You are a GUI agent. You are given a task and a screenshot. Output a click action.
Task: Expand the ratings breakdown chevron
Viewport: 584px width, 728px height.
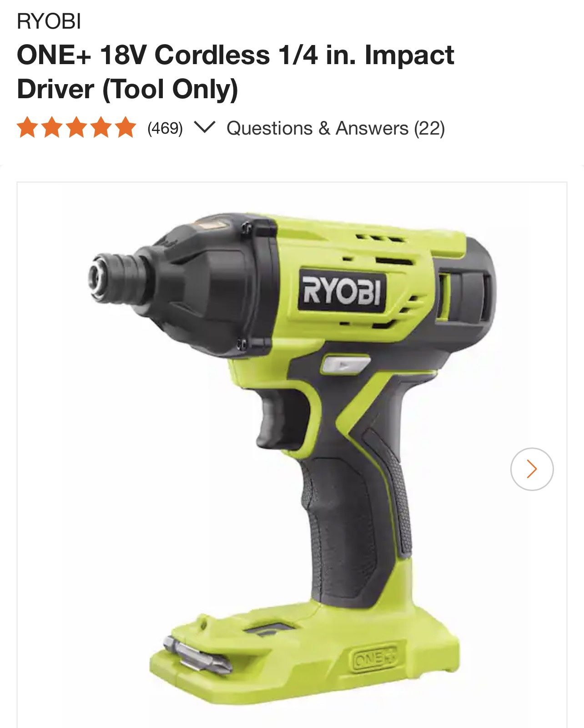pyautogui.click(x=203, y=127)
